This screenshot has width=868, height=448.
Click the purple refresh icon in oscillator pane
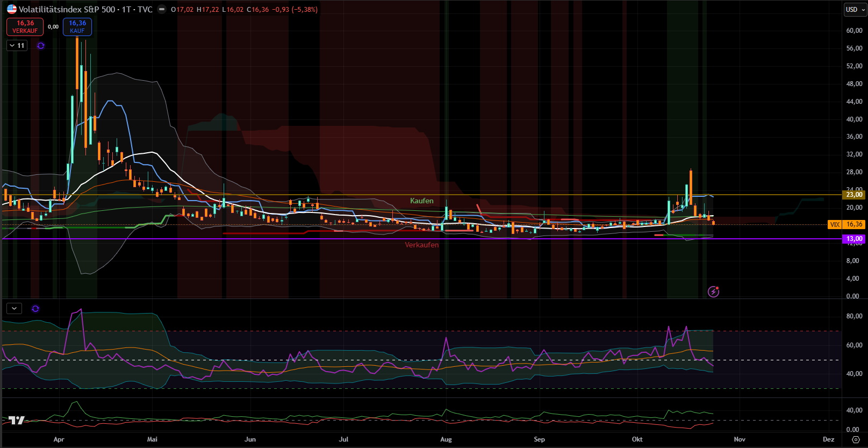point(35,309)
